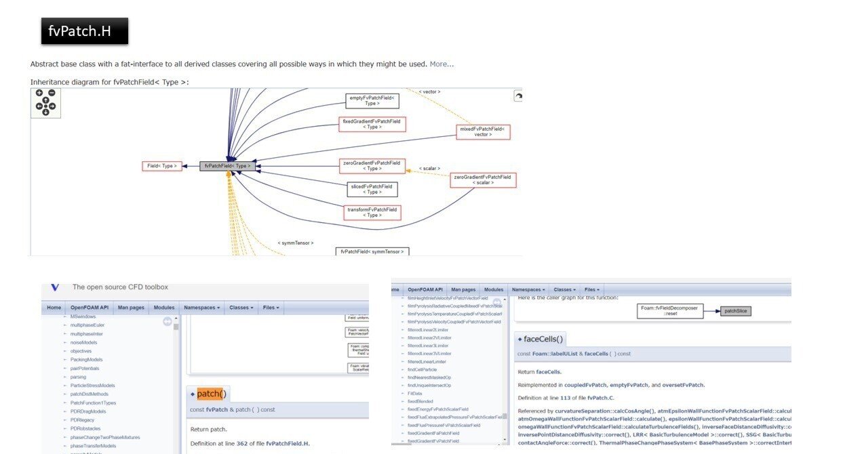868x454 pixels.
Task: Select FitData tree entry
Action: coord(414,393)
